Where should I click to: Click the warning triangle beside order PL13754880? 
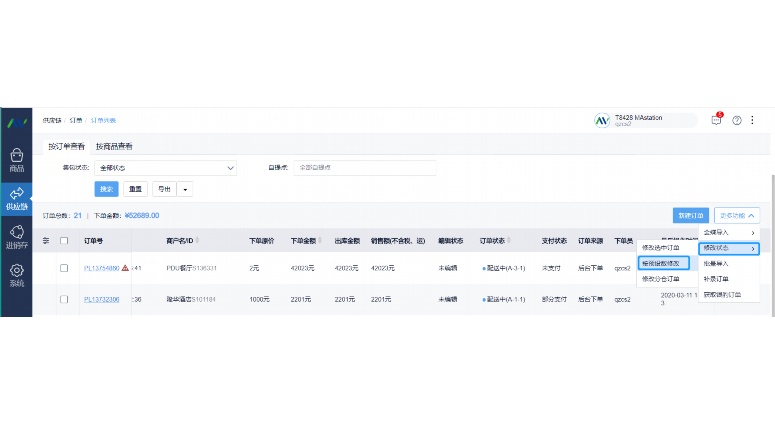pyautogui.click(x=125, y=268)
